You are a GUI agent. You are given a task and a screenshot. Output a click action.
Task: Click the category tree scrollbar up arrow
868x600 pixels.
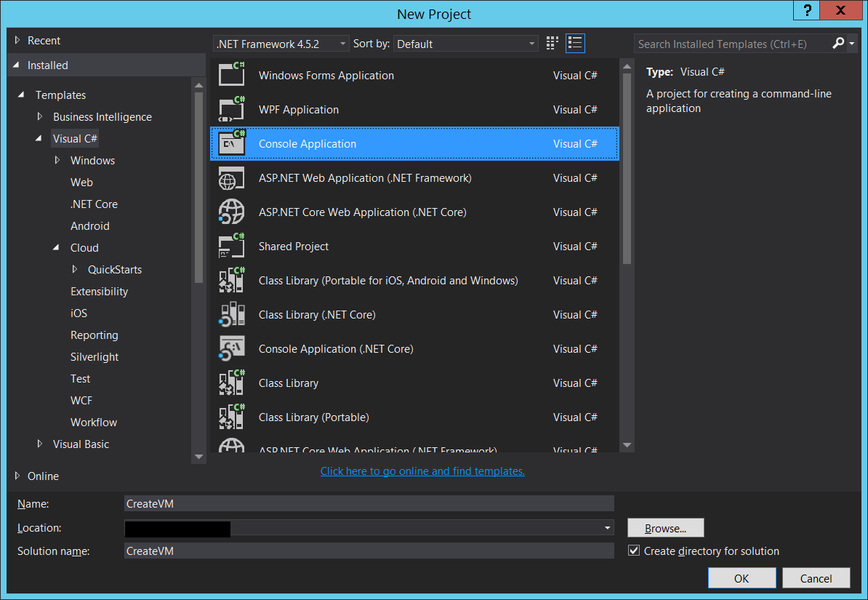(x=198, y=85)
